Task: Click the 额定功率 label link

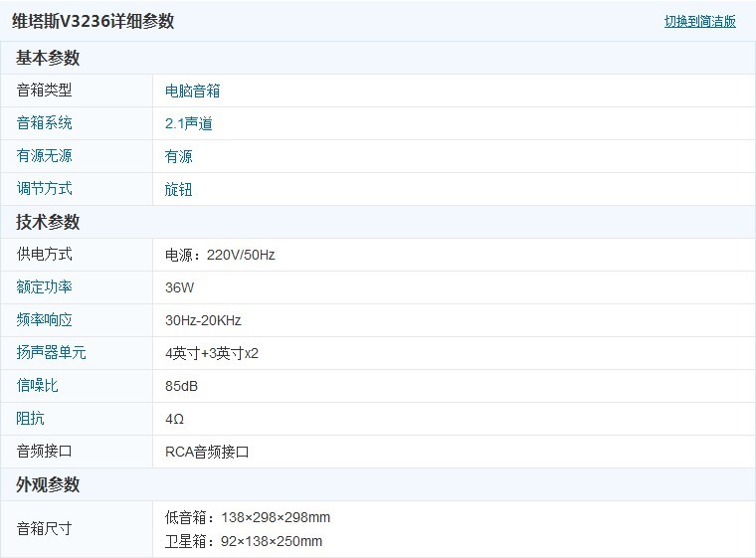Action: click(44, 287)
